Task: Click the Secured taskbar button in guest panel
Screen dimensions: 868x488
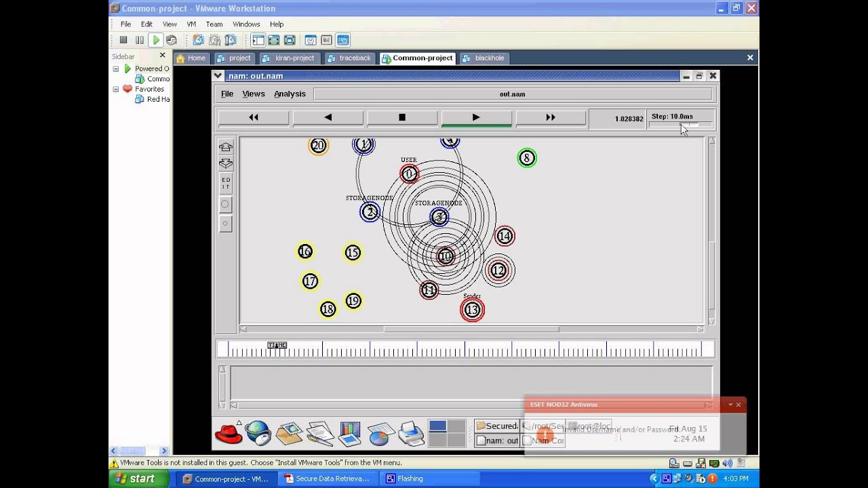Action: click(x=497, y=426)
